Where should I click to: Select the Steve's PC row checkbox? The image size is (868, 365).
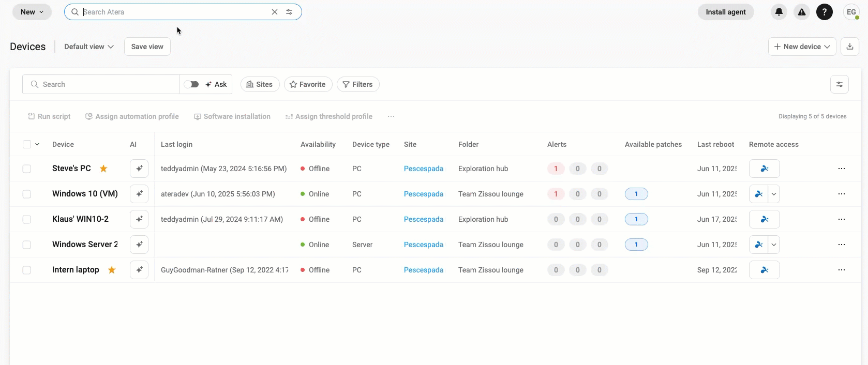[x=27, y=169]
